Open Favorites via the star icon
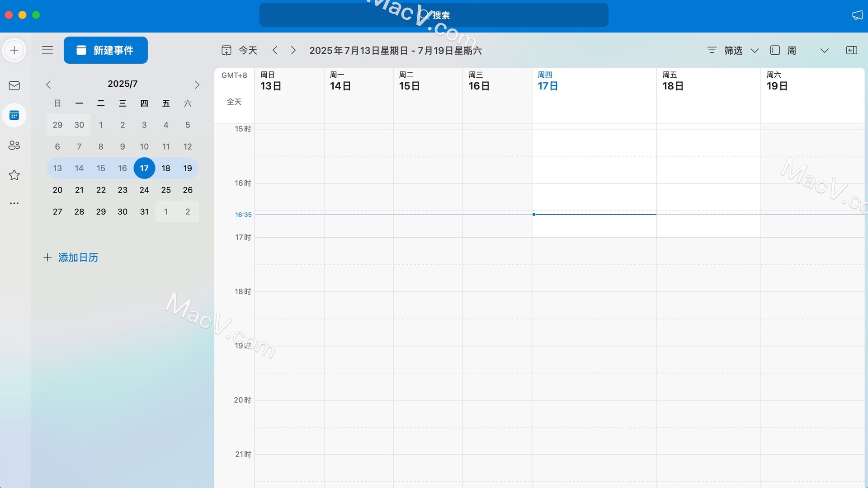The image size is (868, 488). pyautogui.click(x=14, y=175)
